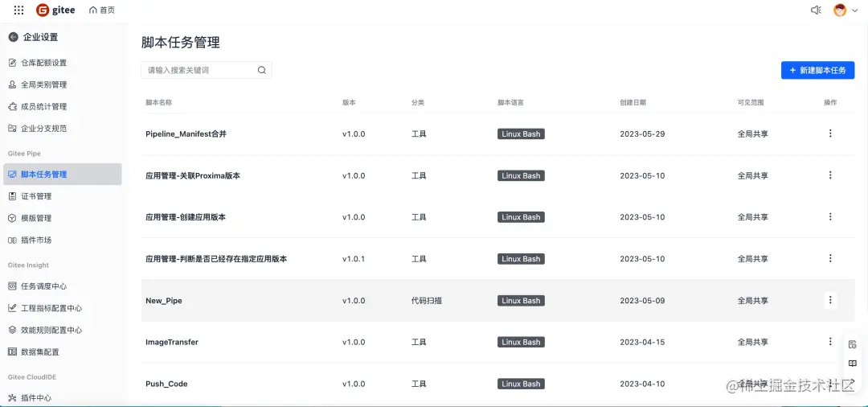Screen dimensions: 868x407
Task: Click the 新建脚本任务 button
Action: pos(817,70)
